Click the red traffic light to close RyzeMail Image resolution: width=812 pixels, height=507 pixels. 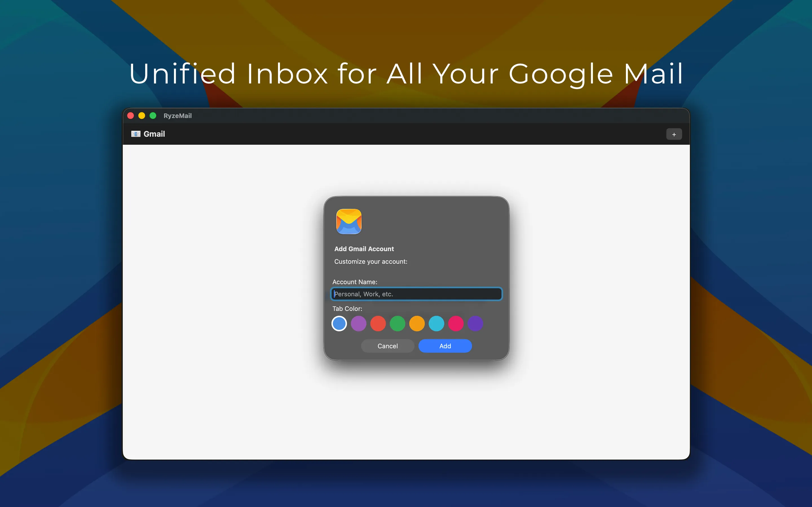pyautogui.click(x=131, y=115)
